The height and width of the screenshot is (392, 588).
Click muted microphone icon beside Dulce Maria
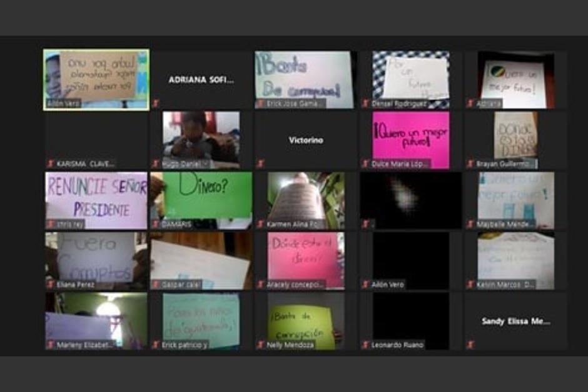(x=365, y=164)
